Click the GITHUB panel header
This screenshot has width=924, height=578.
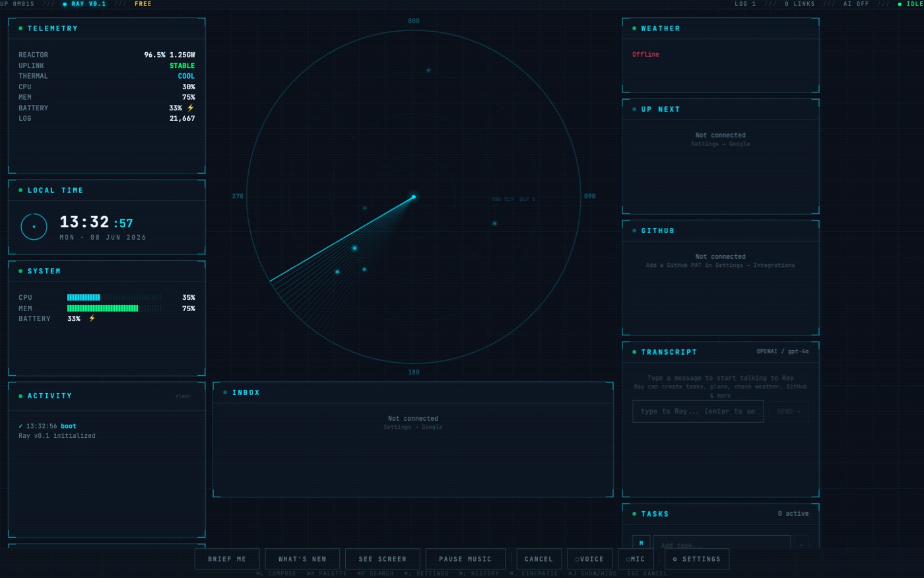point(721,231)
